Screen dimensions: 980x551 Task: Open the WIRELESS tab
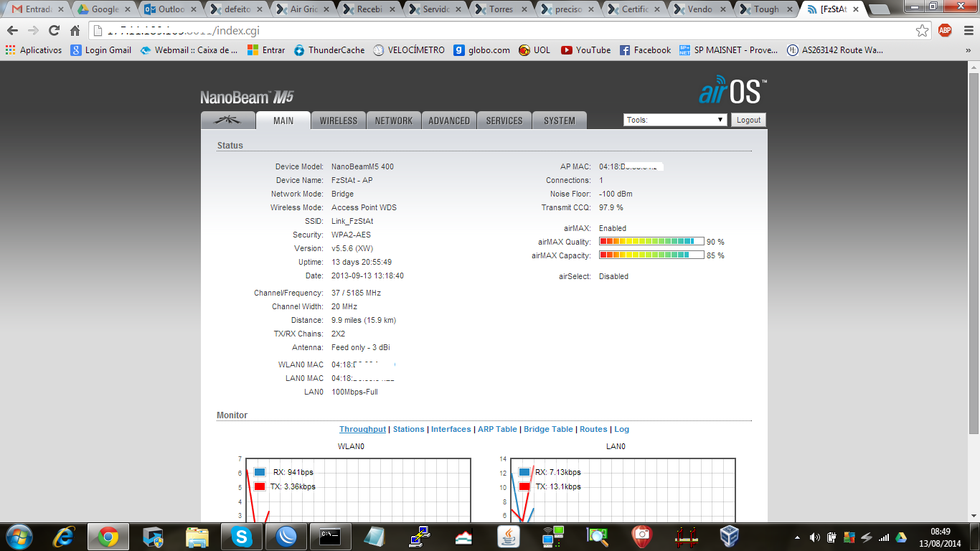[339, 121]
